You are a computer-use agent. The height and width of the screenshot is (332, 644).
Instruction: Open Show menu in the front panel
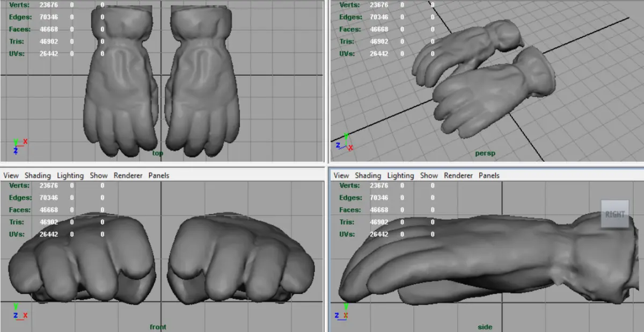pos(99,176)
